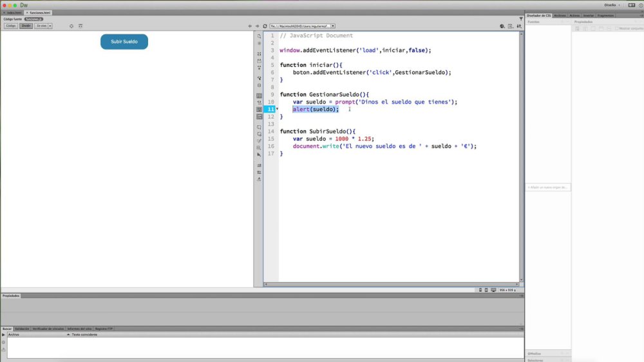Collapse code fold arrow at line 11
The width and height of the screenshot is (644, 362).
[x=277, y=109]
